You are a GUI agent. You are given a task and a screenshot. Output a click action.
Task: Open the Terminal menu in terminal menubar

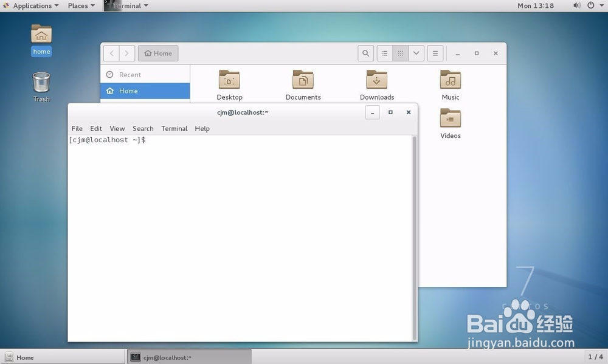tap(174, 128)
